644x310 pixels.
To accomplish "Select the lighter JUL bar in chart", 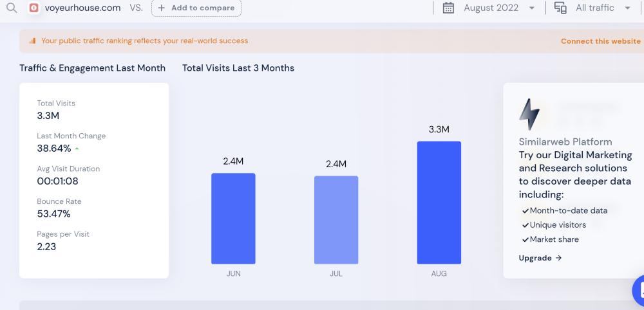I will tap(336, 220).
